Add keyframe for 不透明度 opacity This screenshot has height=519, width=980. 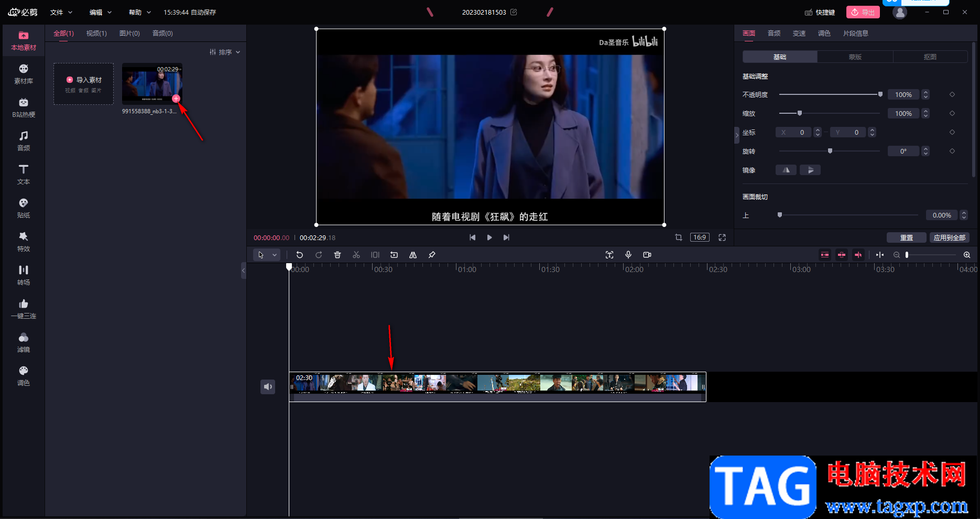(952, 94)
